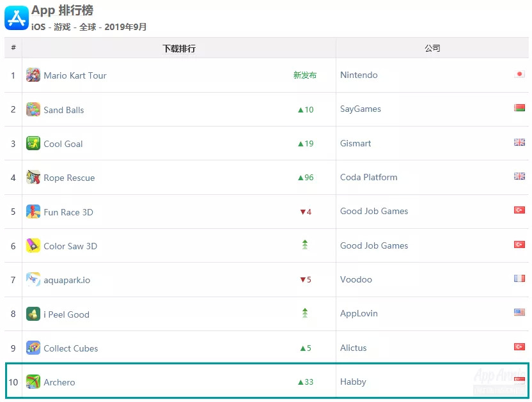Click the Cool Goal game icon
The image size is (532, 402).
[33, 143]
